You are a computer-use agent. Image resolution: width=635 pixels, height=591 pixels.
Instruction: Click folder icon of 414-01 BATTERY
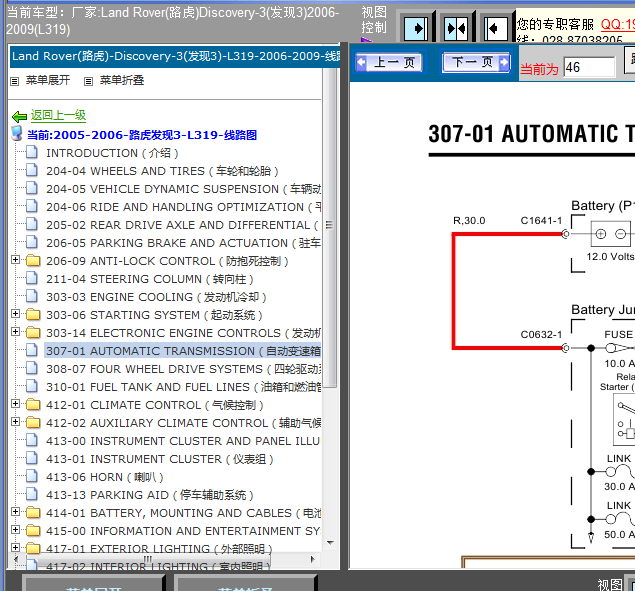pyautogui.click(x=33, y=512)
